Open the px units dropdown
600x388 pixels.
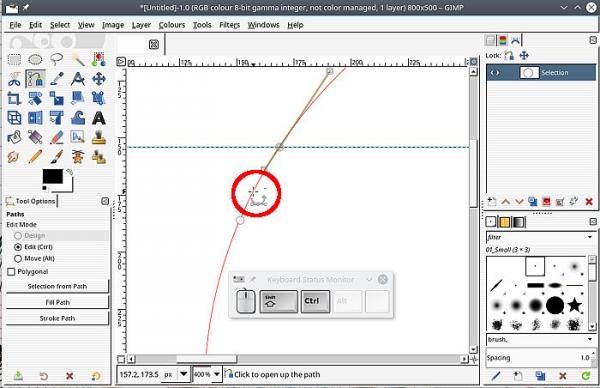tap(184, 374)
